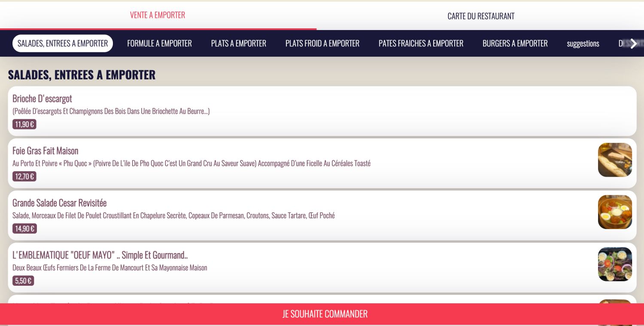Switch to Carte Du Restaurant tab
Image resolution: width=644 pixels, height=326 pixels.
[x=480, y=16]
